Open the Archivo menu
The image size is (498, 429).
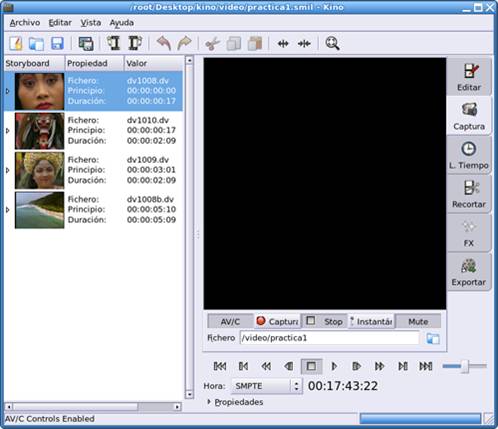[25, 23]
